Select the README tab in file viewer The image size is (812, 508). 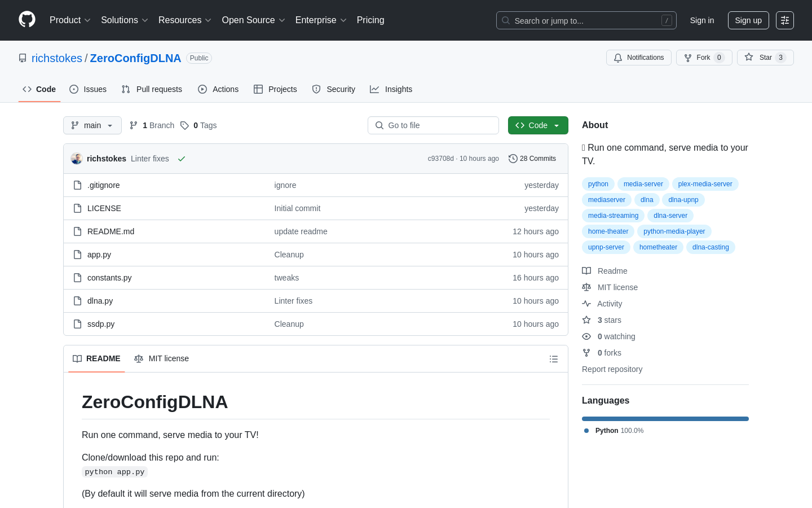(x=96, y=359)
